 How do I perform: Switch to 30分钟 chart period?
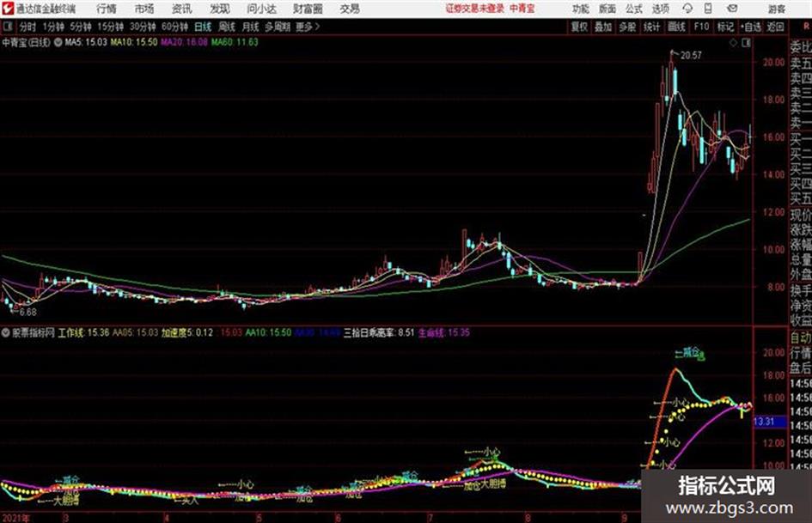pyautogui.click(x=143, y=27)
